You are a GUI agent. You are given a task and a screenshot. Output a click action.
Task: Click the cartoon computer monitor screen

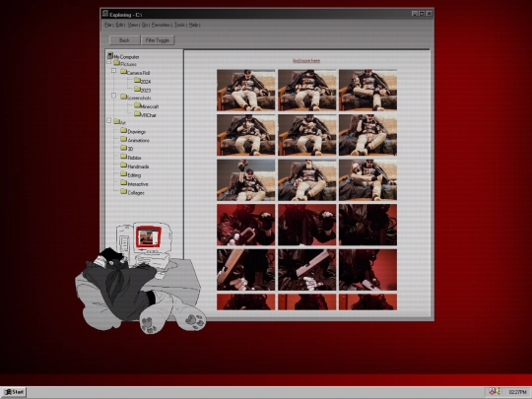coord(148,236)
